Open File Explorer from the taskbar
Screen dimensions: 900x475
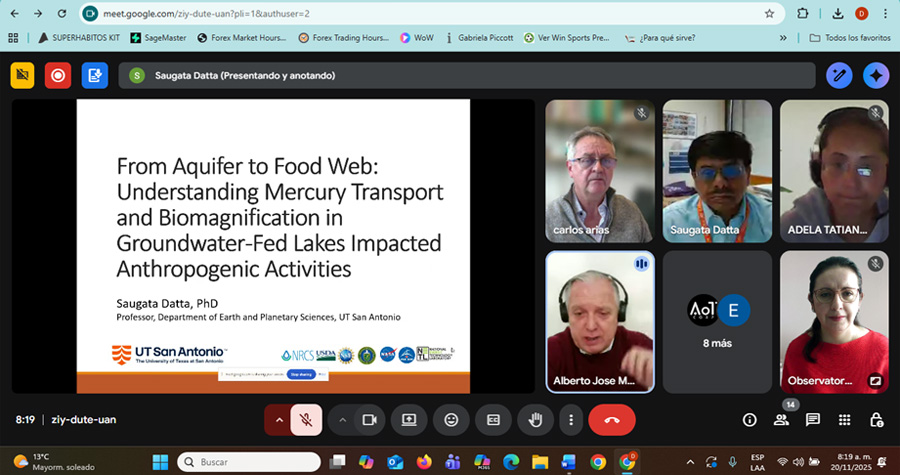[540, 462]
